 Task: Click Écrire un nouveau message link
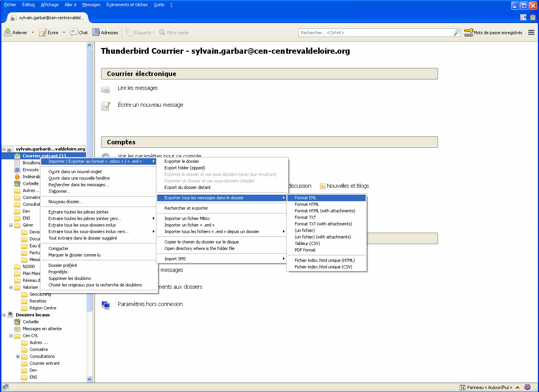tap(150, 105)
